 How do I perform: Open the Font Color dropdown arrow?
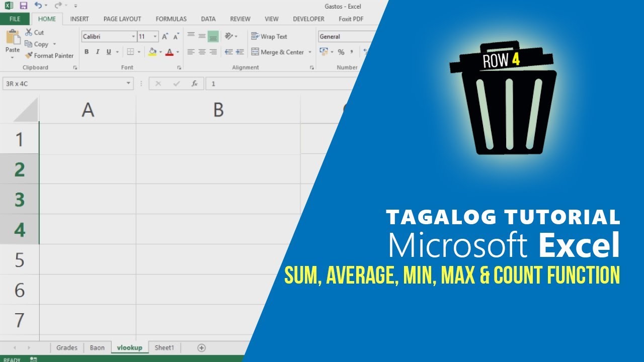(178, 52)
